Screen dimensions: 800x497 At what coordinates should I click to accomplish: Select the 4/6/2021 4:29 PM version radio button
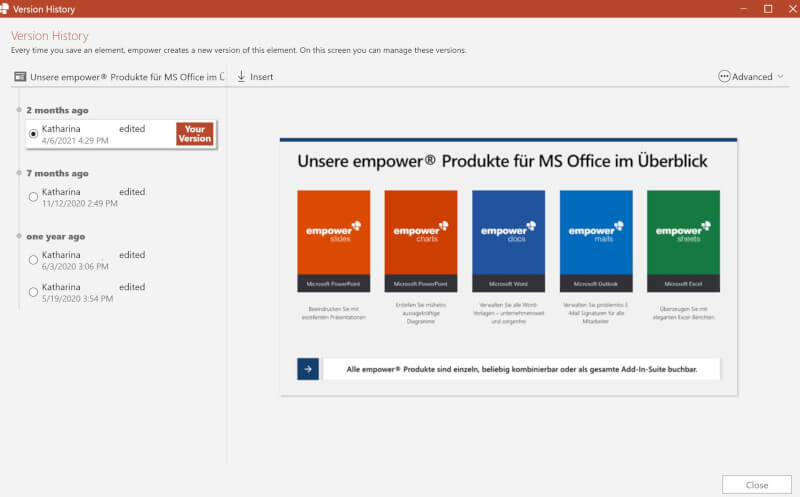[x=33, y=134]
